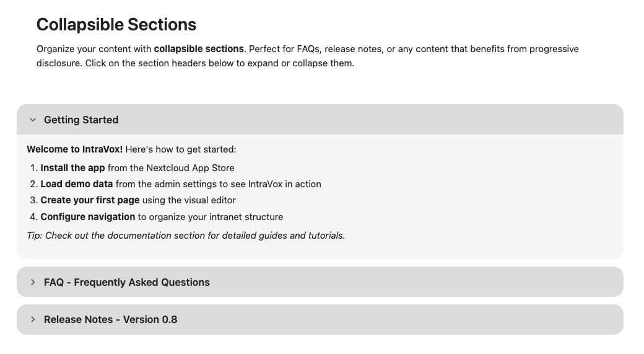Select the "Install the app" list step

point(72,167)
